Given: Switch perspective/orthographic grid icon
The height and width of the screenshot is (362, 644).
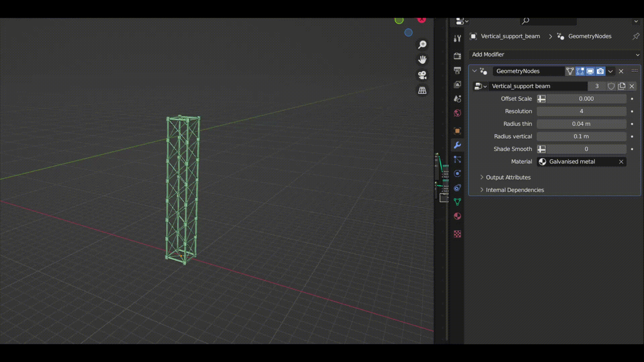Looking at the screenshot, I should click(x=422, y=90).
